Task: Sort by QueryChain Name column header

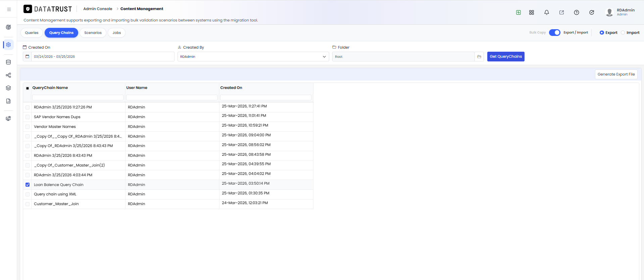Action: (x=50, y=88)
